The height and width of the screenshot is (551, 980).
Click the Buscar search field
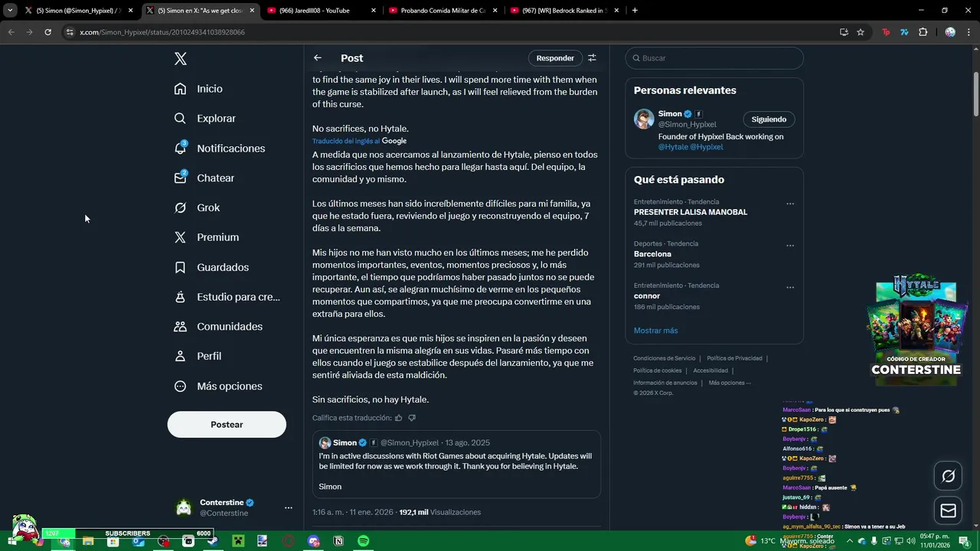point(714,58)
